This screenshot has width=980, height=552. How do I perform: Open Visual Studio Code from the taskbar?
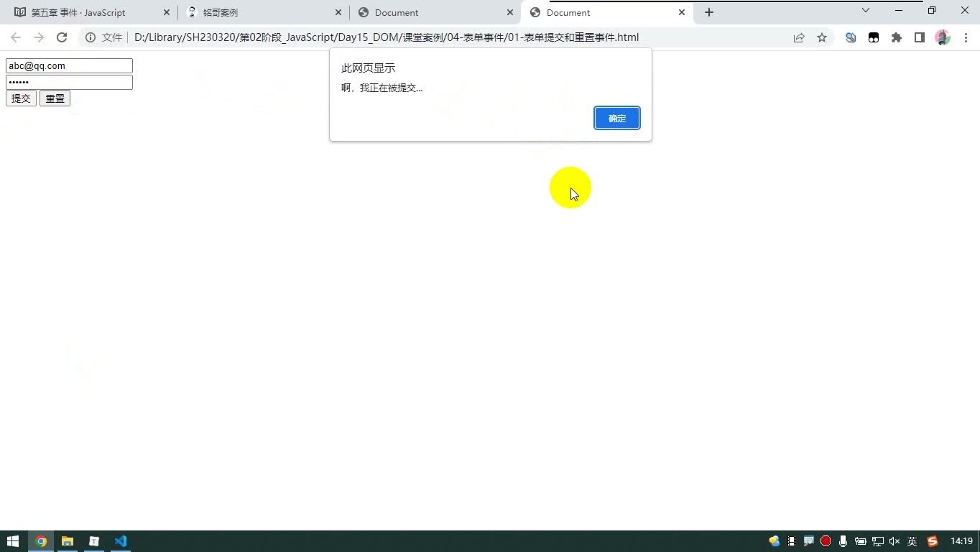(x=121, y=541)
